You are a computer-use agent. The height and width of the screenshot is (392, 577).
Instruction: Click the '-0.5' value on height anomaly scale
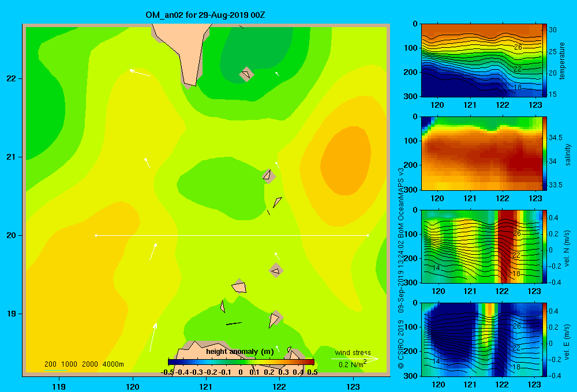click(x=167, y=372)
